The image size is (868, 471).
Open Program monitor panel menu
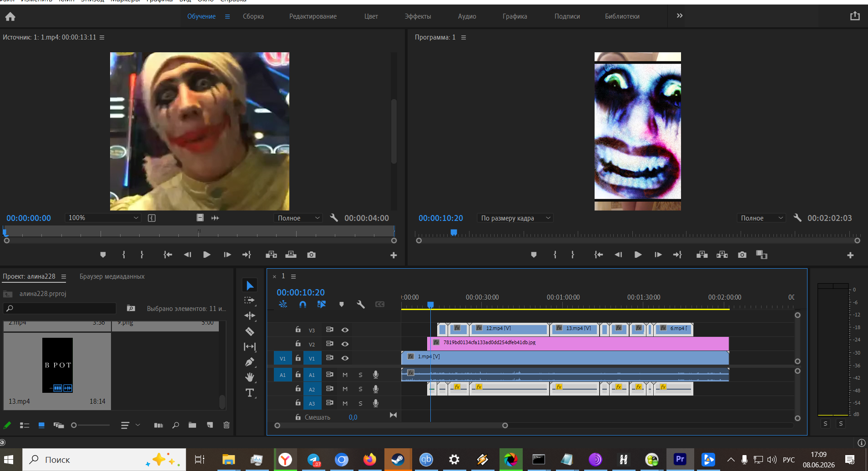click(x=464, y=37)
